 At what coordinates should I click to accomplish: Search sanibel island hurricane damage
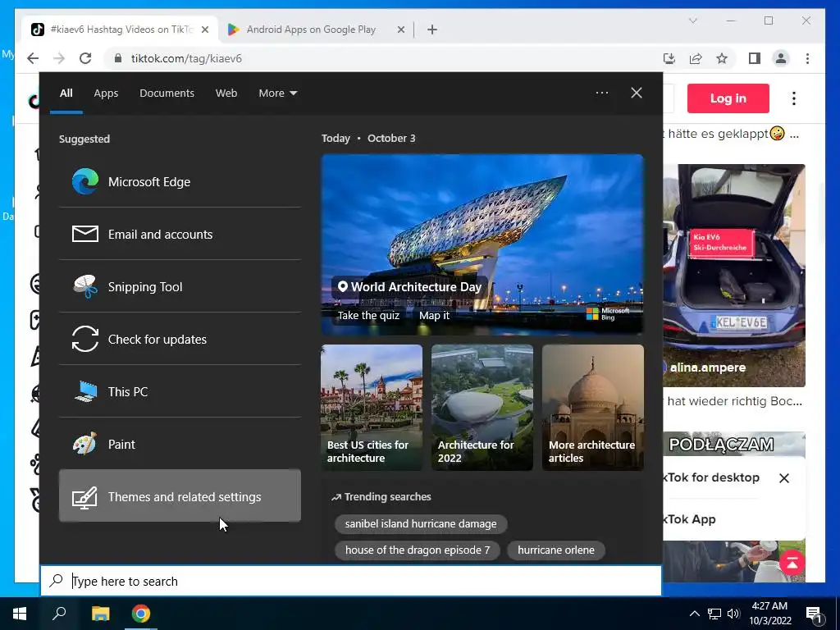coord(421,523)
